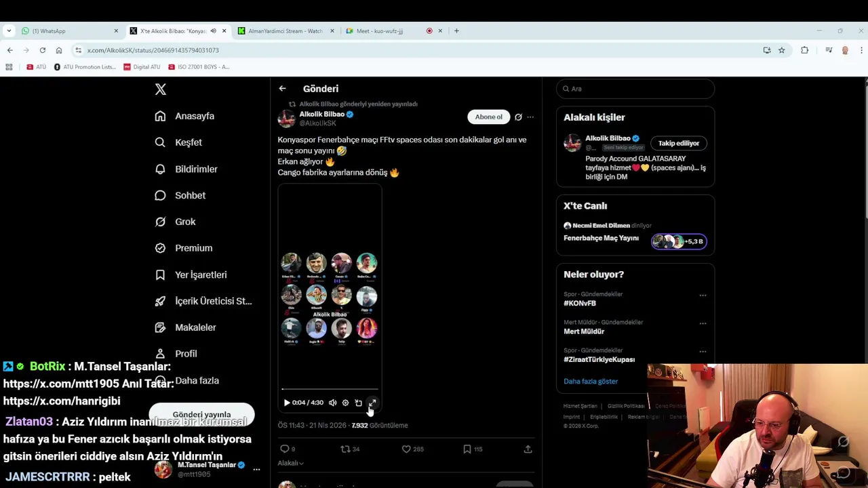Click the share icon on the post
This screenshot has height=488, width=868.
tap(528, 449)
